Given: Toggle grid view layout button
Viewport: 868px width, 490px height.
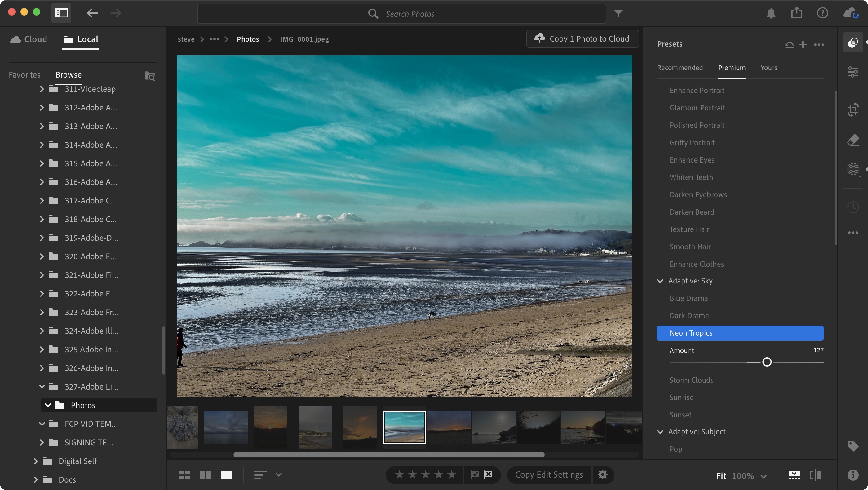Looking at the screenshot, I should tap(184, 475).
